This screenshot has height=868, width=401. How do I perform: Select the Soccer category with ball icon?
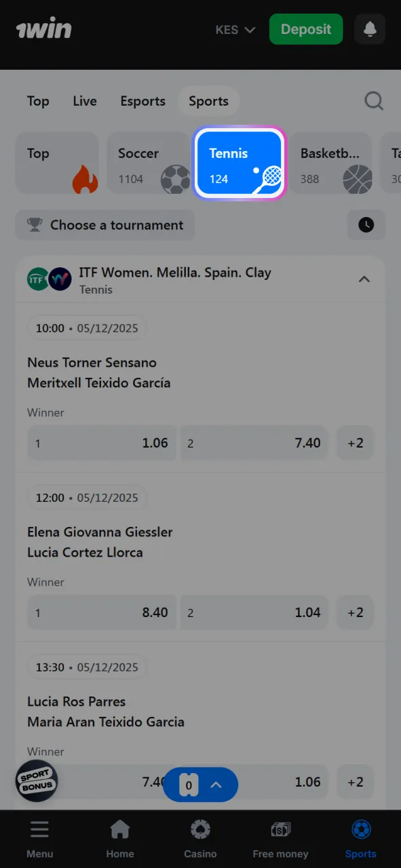tap(149, 163)
